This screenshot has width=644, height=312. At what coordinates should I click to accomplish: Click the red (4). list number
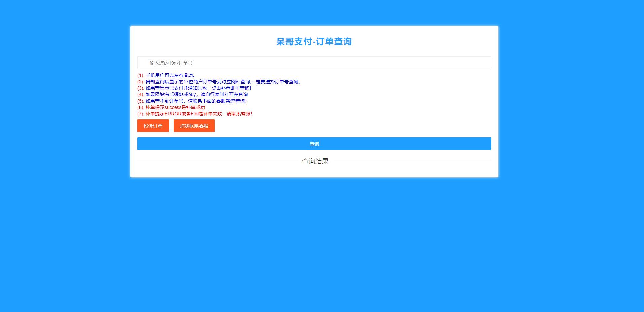tap(141, 95)
